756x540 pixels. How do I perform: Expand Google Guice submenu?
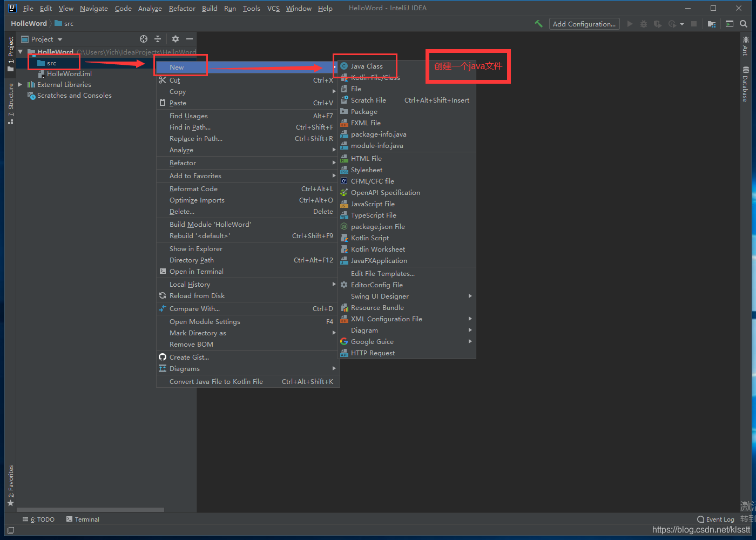[407, 341]
